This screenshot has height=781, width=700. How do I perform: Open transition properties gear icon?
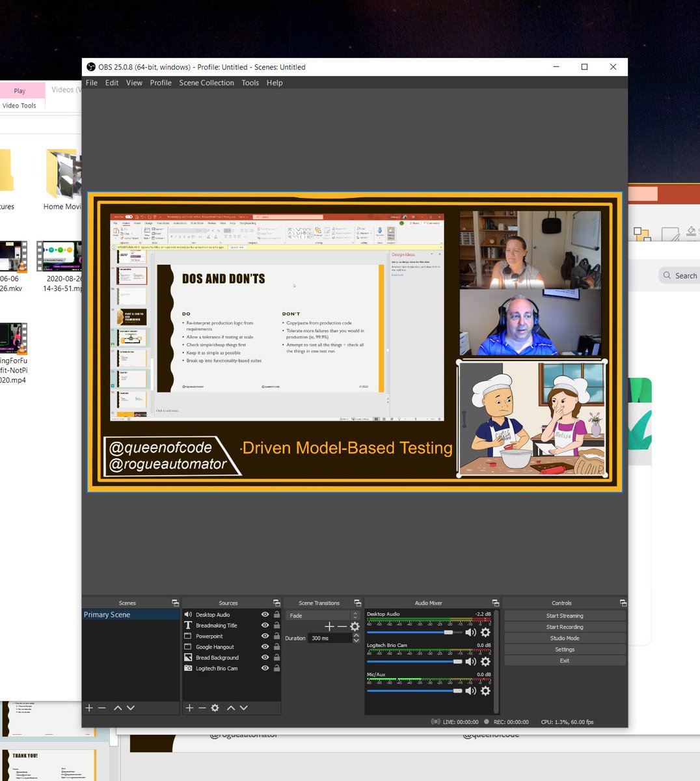tap(355, 626)
